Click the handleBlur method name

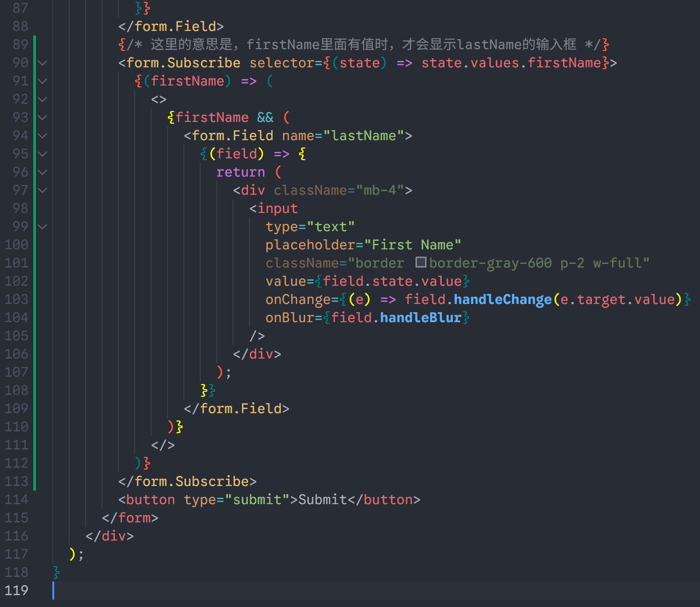(x=421, y=318)
